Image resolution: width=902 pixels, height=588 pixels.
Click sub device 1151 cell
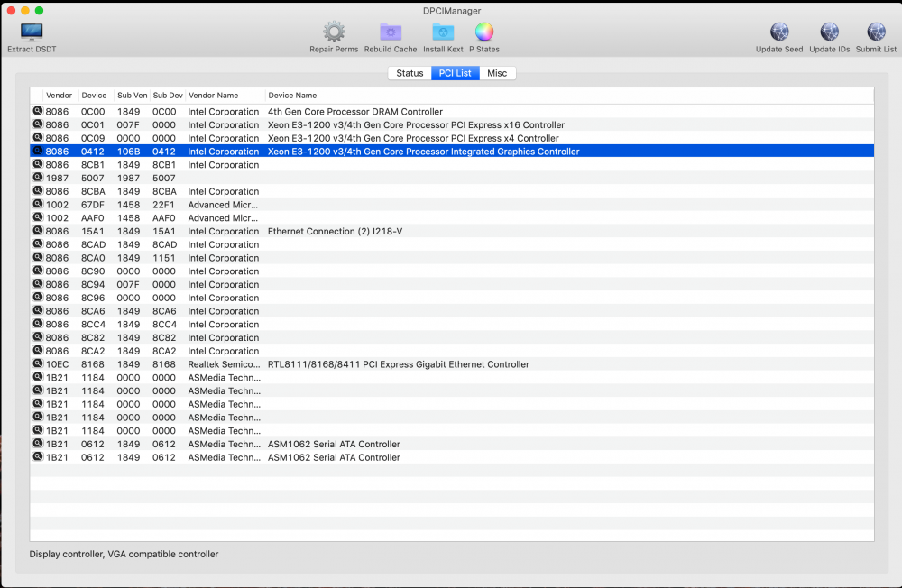163,258
